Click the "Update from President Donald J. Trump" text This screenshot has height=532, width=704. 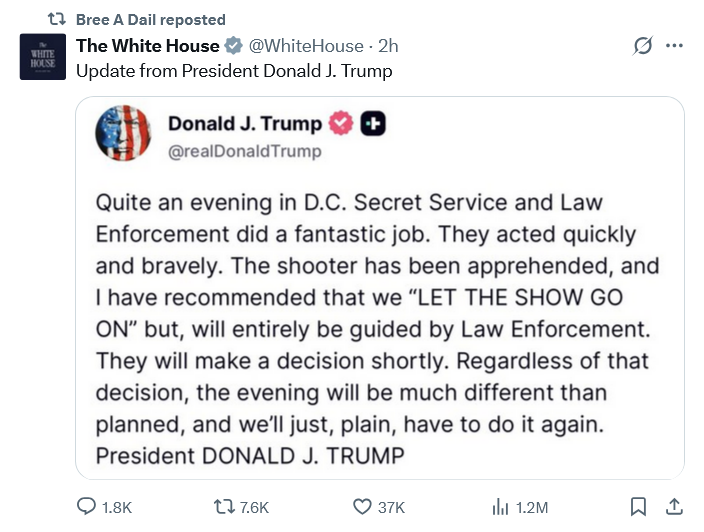[x=234, y=70]
